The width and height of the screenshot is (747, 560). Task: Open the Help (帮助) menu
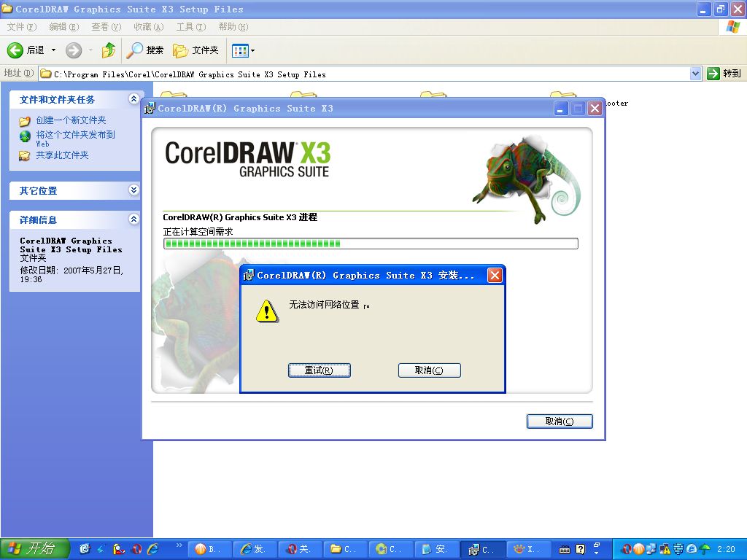pyautogui.click(x=233, y=27)
